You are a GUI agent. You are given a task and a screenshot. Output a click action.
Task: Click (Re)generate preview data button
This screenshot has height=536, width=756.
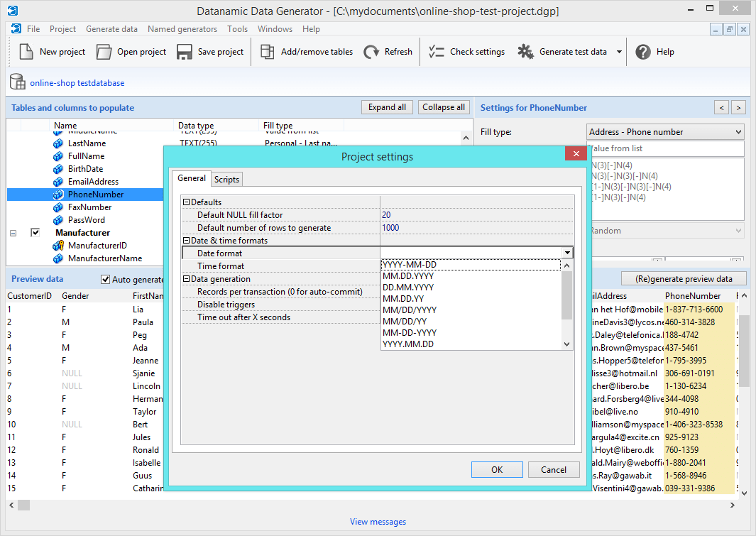click(x=684, y=278)
